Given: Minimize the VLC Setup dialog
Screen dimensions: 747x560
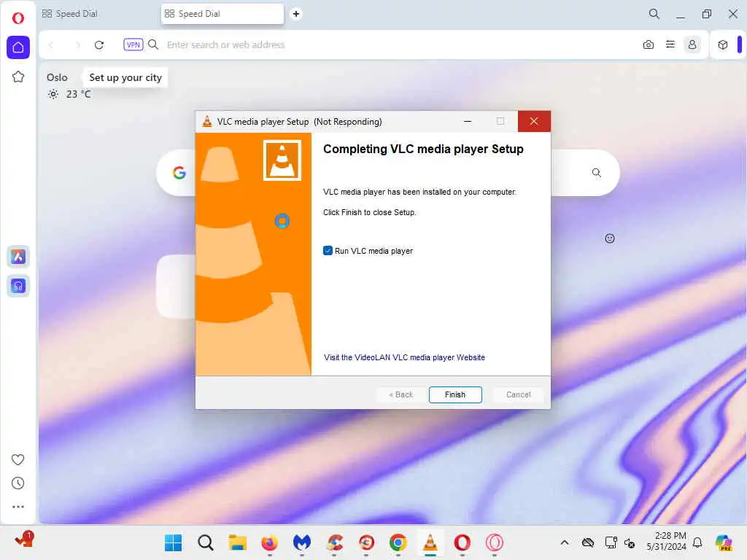Looking at the screenshot, I should pos(468,122).
